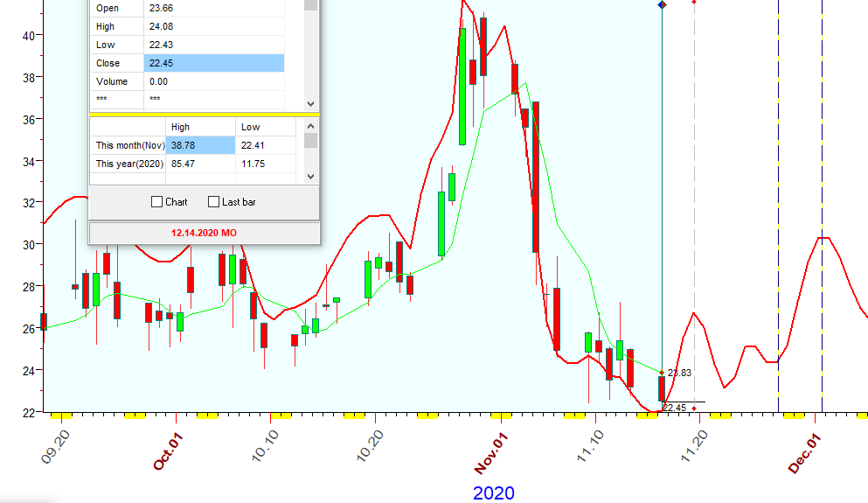
Task: Click the High column header
Action: tap(181, 127)
